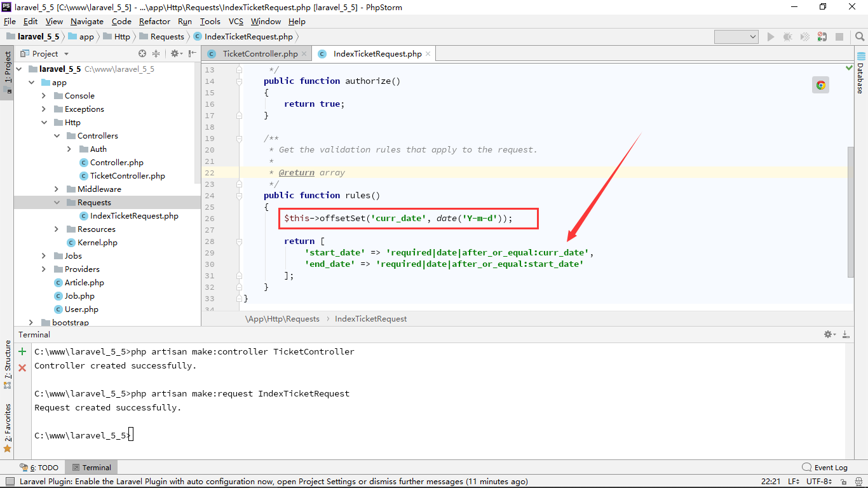Click the Debug bug icon in the toolbar
The image size is (868, 488).
pos(788,37)
